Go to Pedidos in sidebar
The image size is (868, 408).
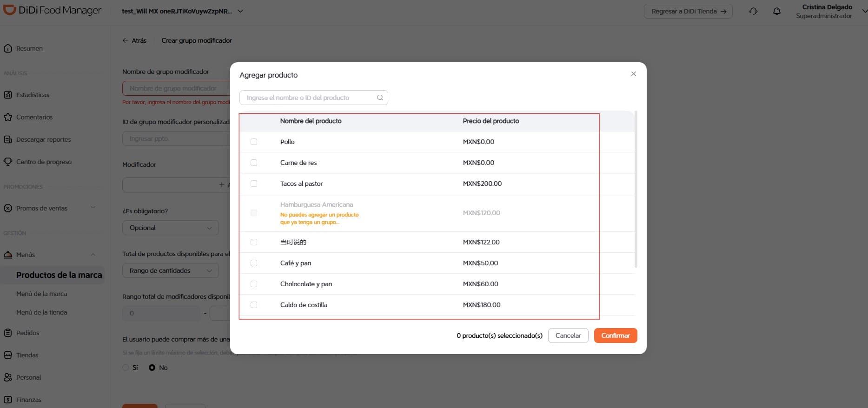click(28, 333)
